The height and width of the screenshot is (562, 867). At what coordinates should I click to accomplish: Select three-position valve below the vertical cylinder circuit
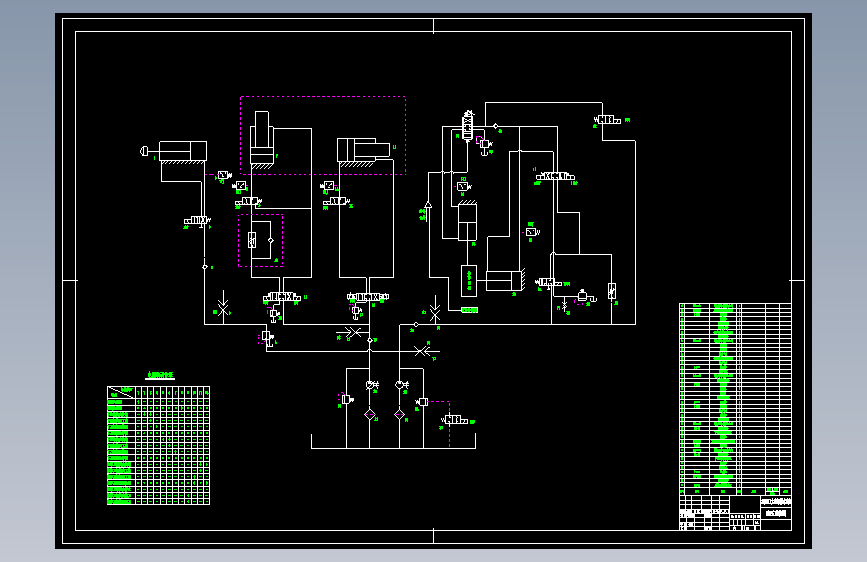coord(282,298)
